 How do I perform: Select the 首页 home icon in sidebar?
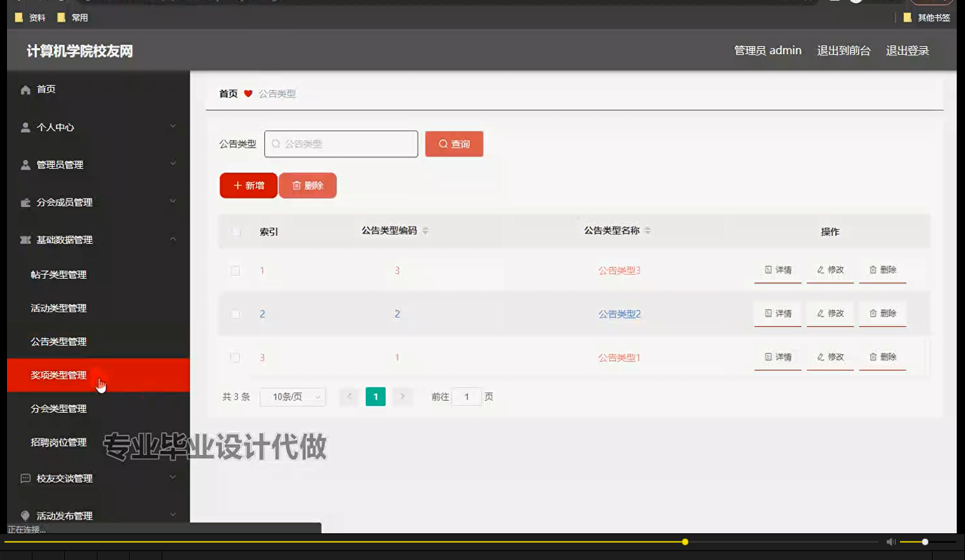click(x=24, y=89)
